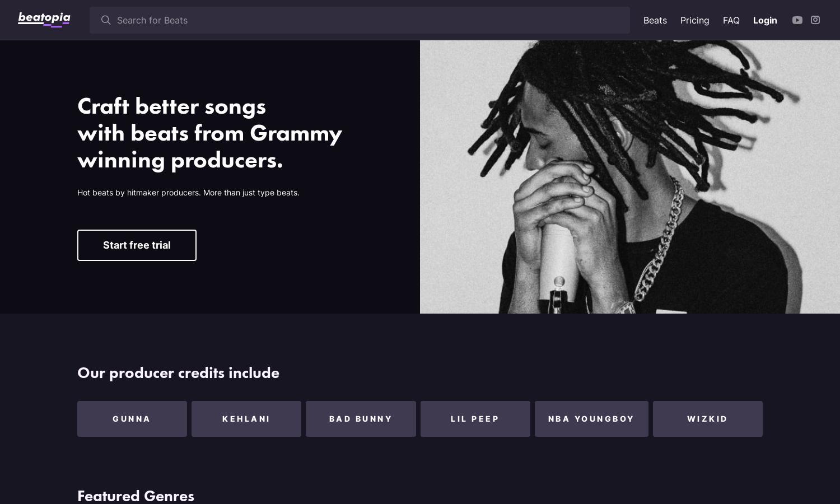Image resolution: width=840 pixels, height=504 pixels.
Task: Select the GUNNA credit tile
Action: tap(132, 419)
